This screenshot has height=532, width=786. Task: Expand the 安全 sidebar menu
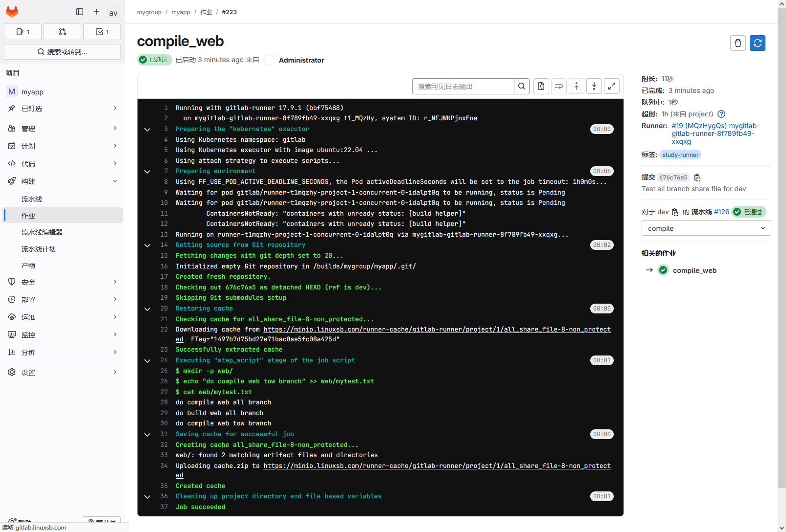click(62, 282)
